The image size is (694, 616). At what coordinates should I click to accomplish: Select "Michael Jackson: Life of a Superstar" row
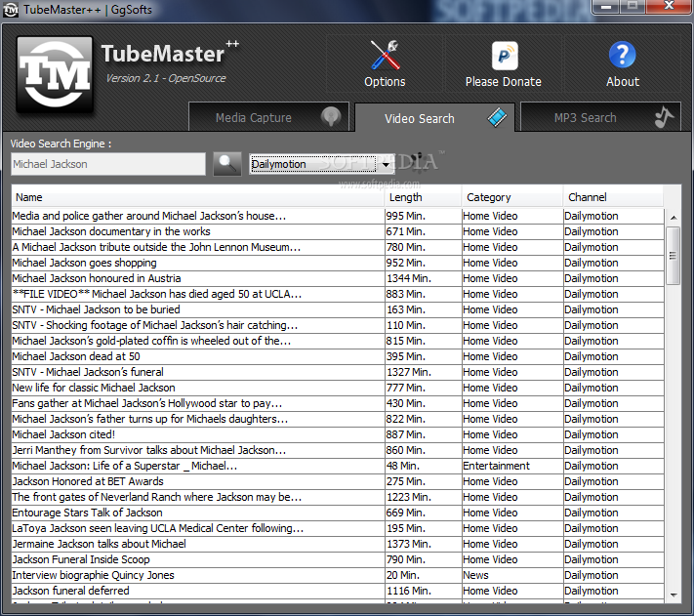pyautogui.click(x=338, y=466)
